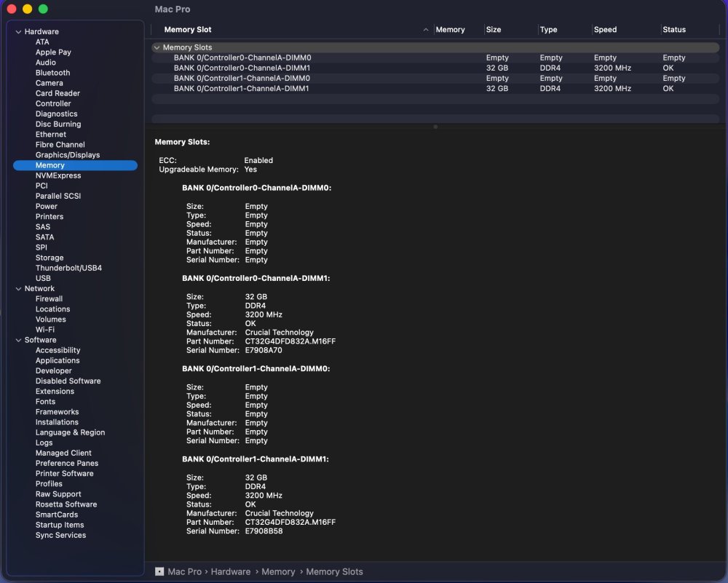Select the highlighted Memory sidebar item
The width and height of the screenshot is (728, 583).
[75, 165]
